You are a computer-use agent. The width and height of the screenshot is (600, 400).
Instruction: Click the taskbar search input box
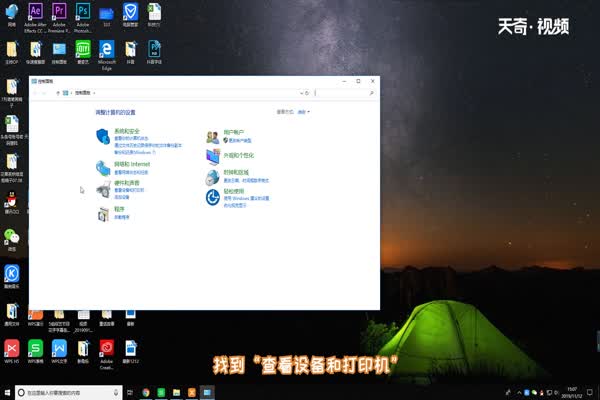[69, 392]
